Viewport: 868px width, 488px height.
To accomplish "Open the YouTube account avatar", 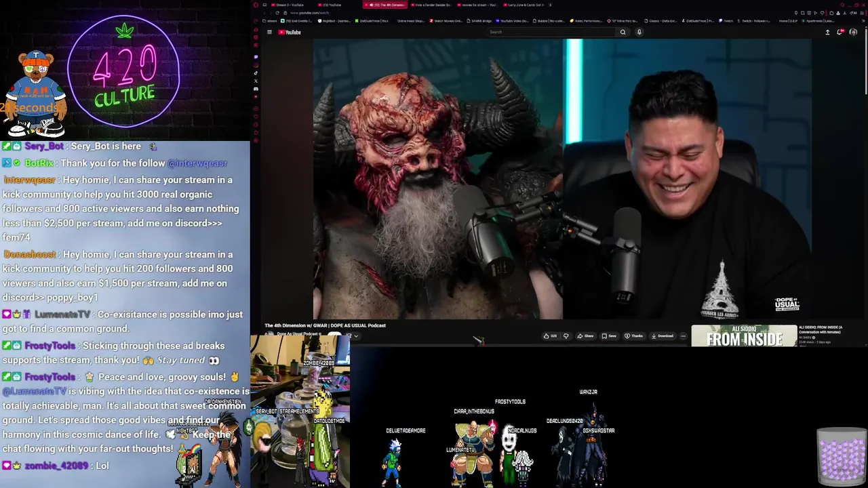I will pos(853,32).
